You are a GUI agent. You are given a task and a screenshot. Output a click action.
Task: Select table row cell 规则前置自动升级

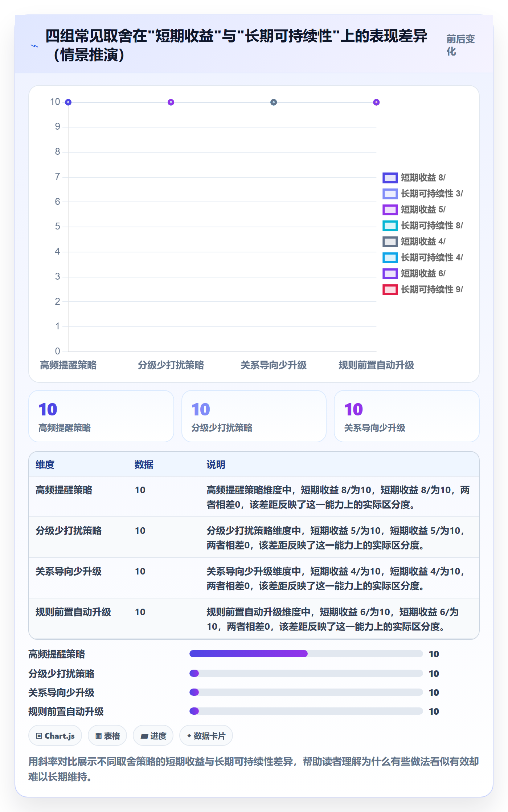pos(73,612)
